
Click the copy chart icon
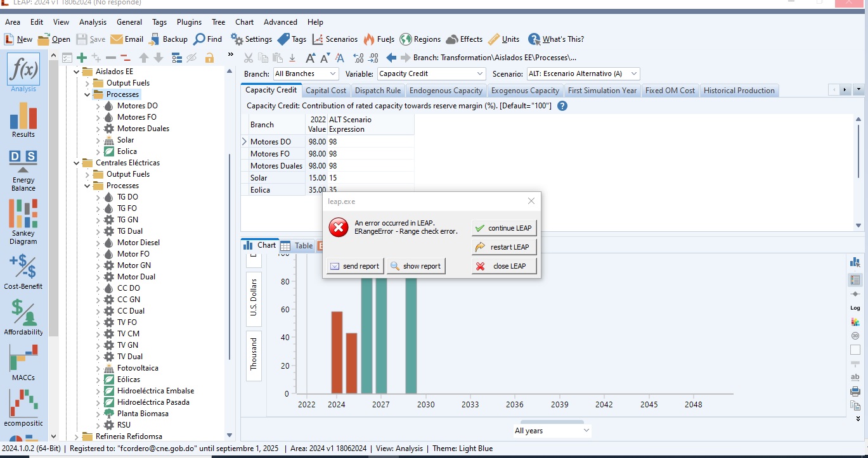click(x=855, y=405)
